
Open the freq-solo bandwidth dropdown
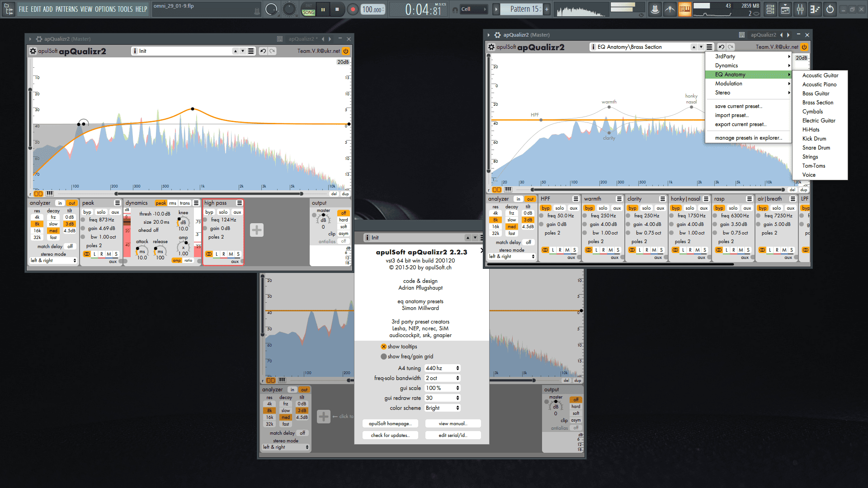tap(442, 378)
